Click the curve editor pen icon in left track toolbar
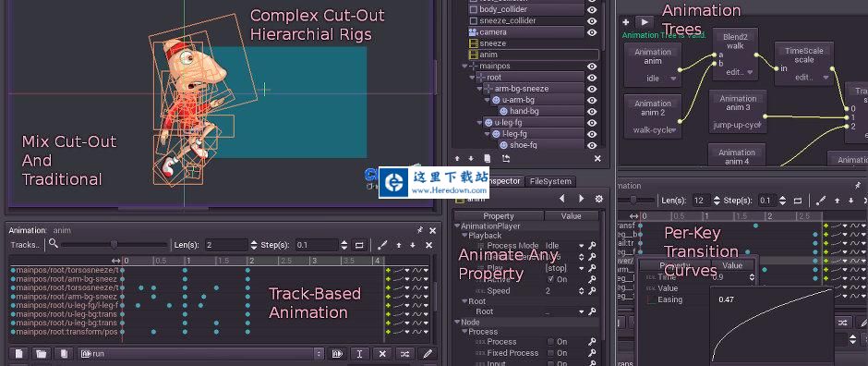Image resolution: width=868 pixels, height=366 pixels. [x=382, y=245]
